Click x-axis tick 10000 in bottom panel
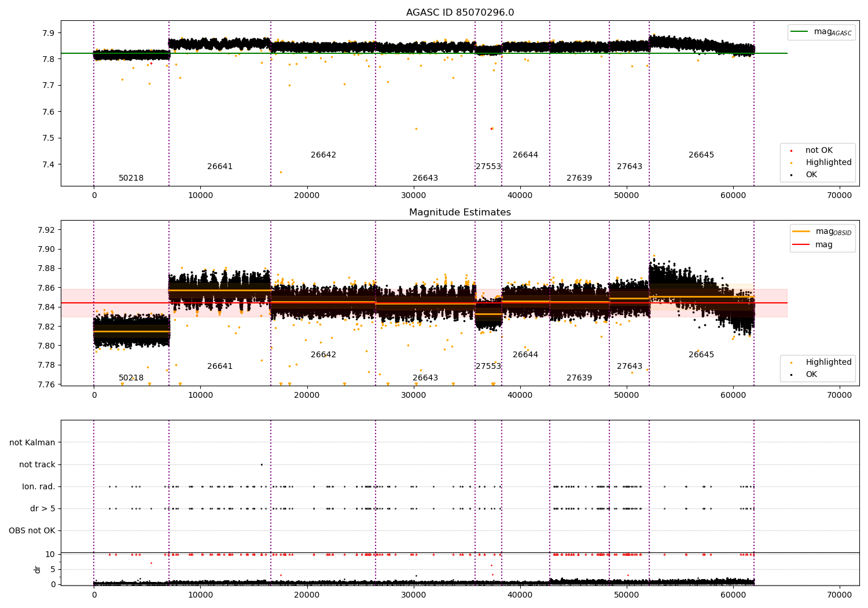 (x=200, y=595)
